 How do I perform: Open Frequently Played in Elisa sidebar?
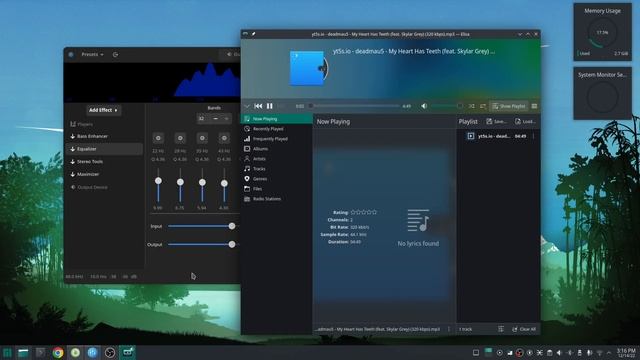point(277,139)
